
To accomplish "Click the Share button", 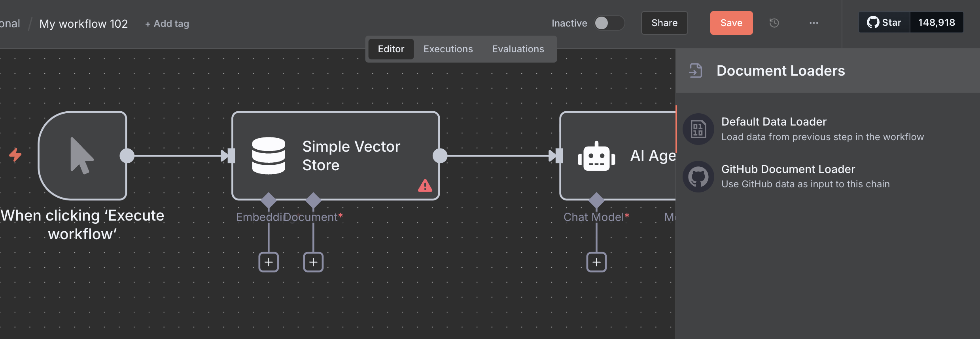I will (664, 23).
